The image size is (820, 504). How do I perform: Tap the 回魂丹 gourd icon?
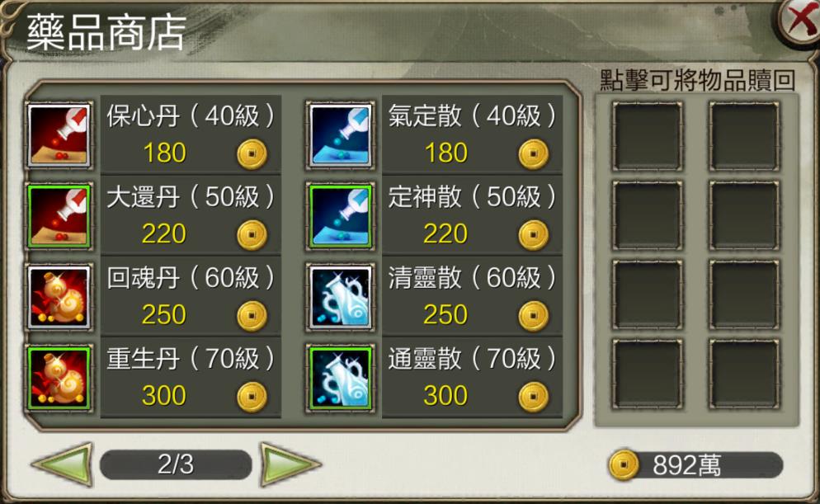click(59, 298)
